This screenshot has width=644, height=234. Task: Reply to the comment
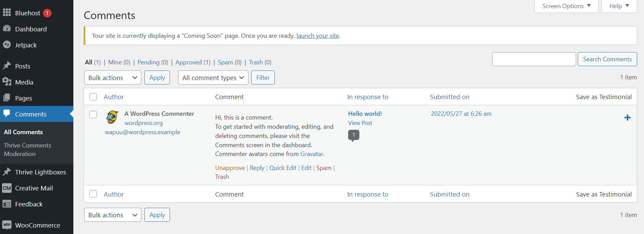pyautogui.click(x=257, y=168)
